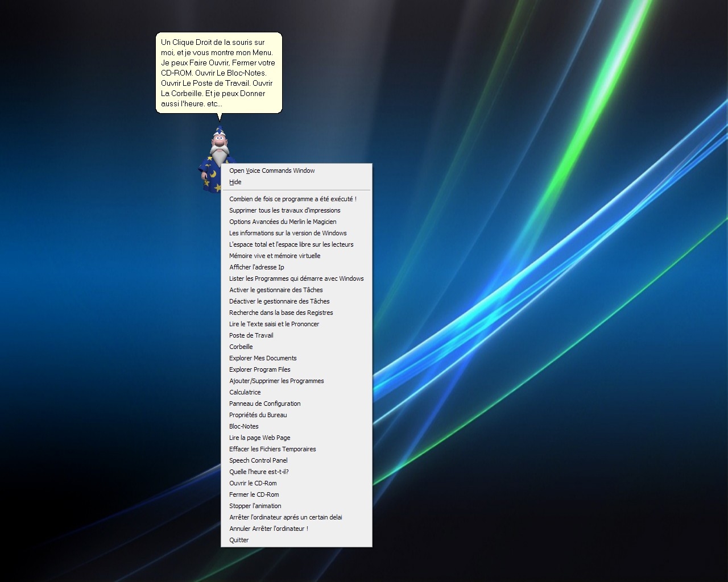Select Les informations sur la version de Windows

pyautogui.click(x=296, y=233)
